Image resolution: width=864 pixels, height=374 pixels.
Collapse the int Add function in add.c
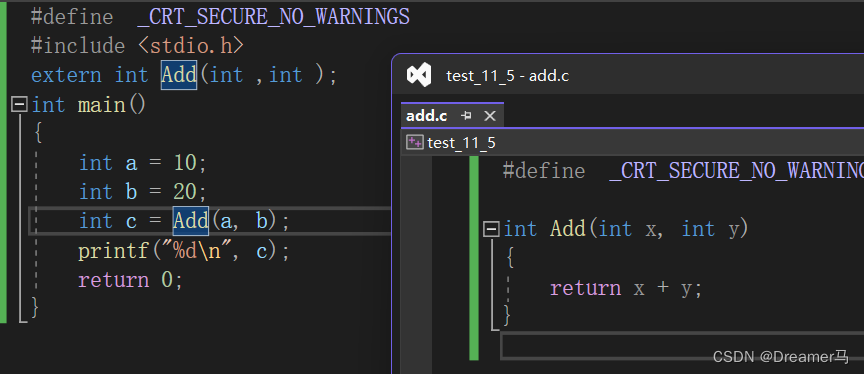point(492,229)
